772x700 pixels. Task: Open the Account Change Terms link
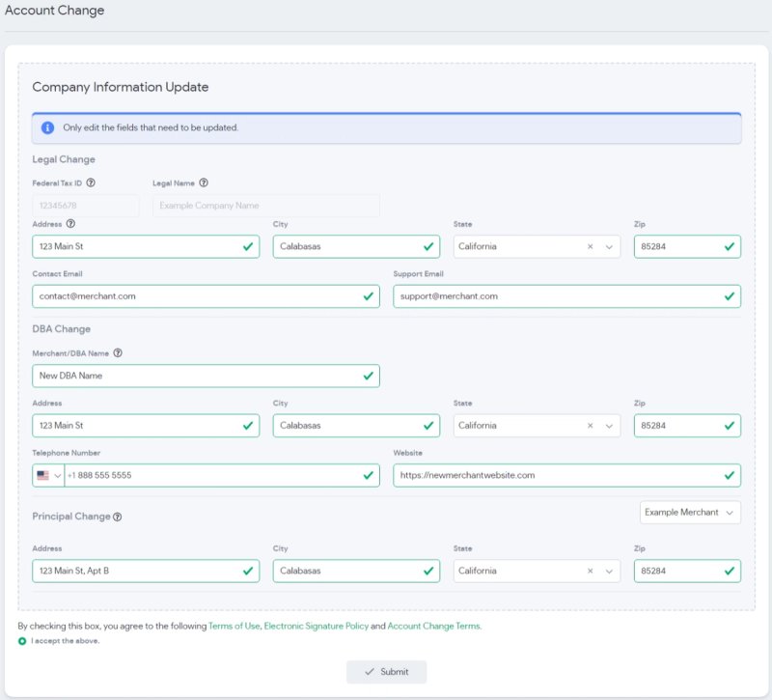(433, 626)
